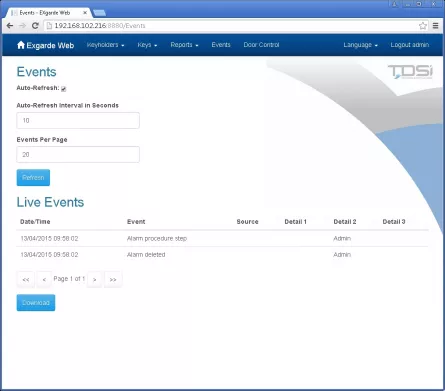
Task: Click the Detail 2 column header
Action: [x=345, y=222]
